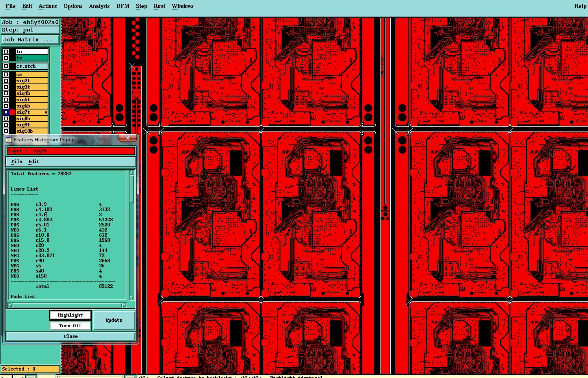Open the Edit menu in main menu bar
The image size is (588, 378).
point(27,6)
